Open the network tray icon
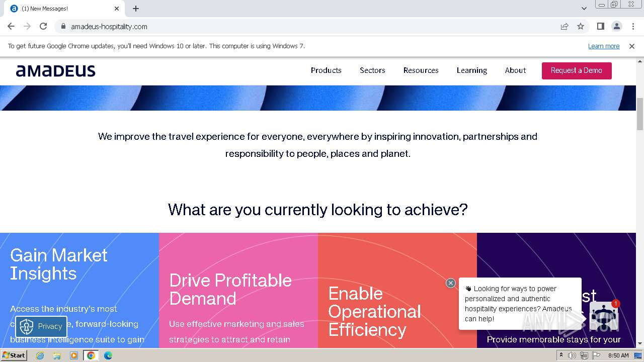Screen dimensions: 644x362 tap(584, 355)
